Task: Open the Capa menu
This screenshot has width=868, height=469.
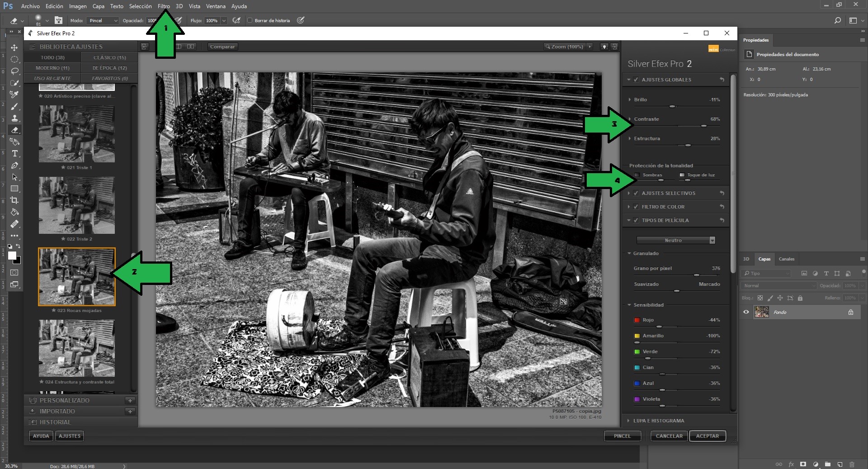Action: [x=99, y=6]
